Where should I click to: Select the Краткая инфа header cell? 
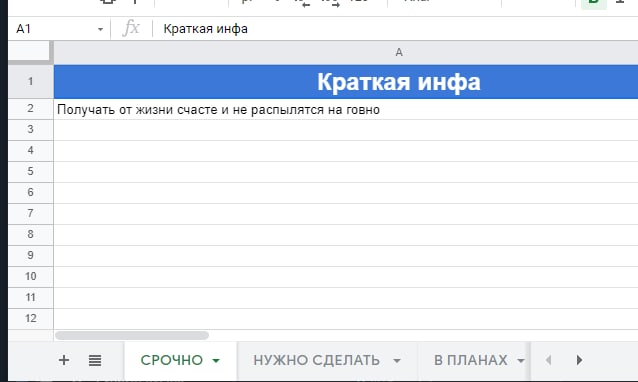[x=346, y=81]
